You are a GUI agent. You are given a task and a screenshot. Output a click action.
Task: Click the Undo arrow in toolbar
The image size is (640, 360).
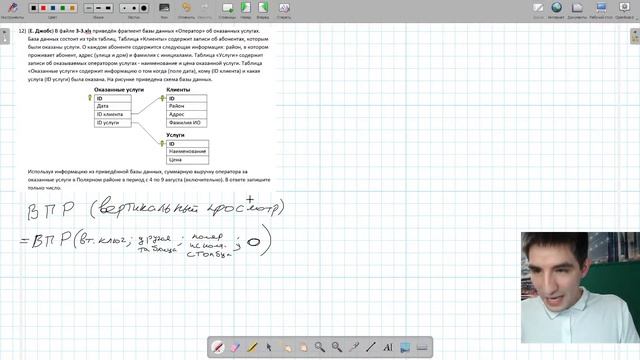[186, 7]
